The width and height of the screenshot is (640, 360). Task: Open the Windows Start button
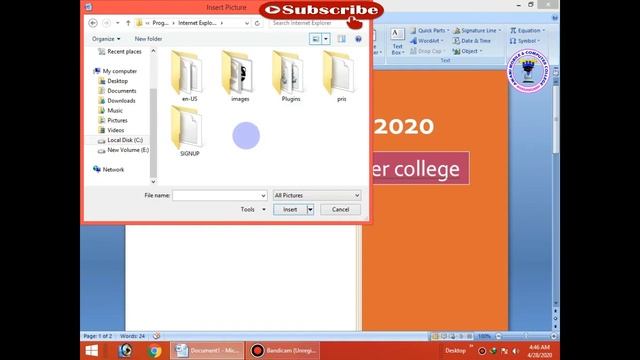point(92,351)
